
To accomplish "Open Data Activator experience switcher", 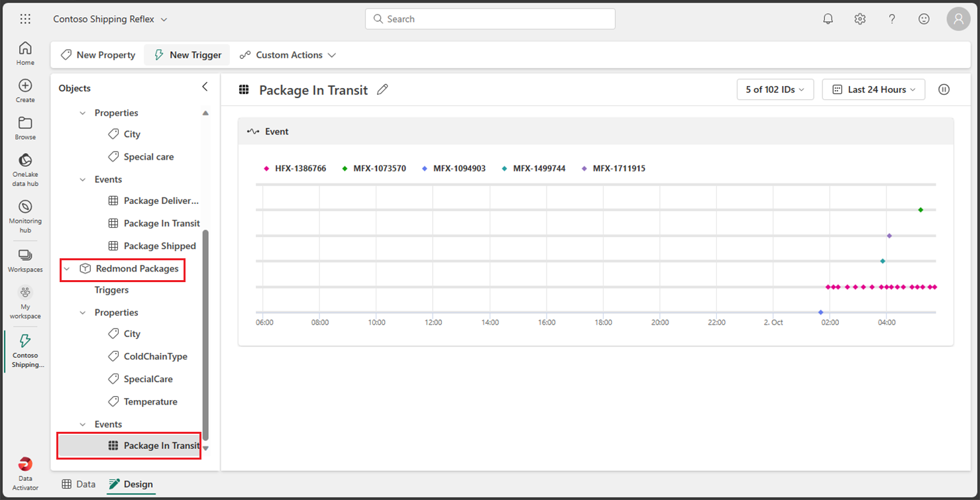I will point(25,474).
